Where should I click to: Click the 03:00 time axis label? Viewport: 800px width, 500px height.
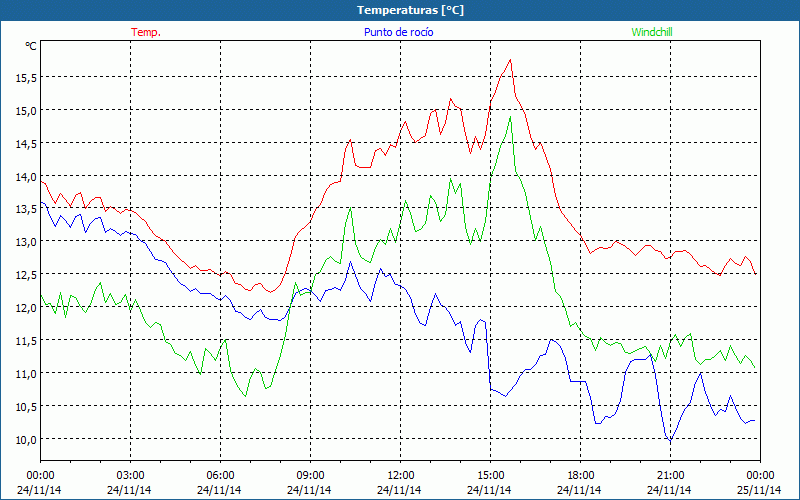[x=130, y=476]
